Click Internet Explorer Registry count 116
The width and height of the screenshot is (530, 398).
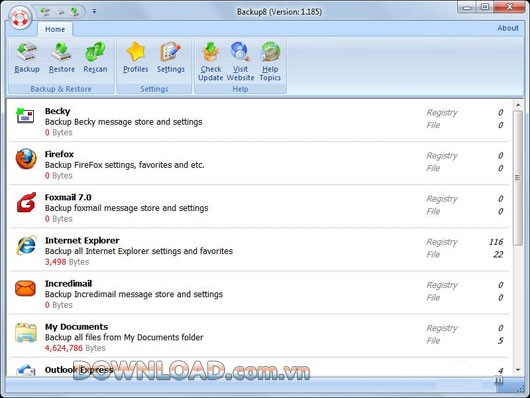tap(496, 242)
